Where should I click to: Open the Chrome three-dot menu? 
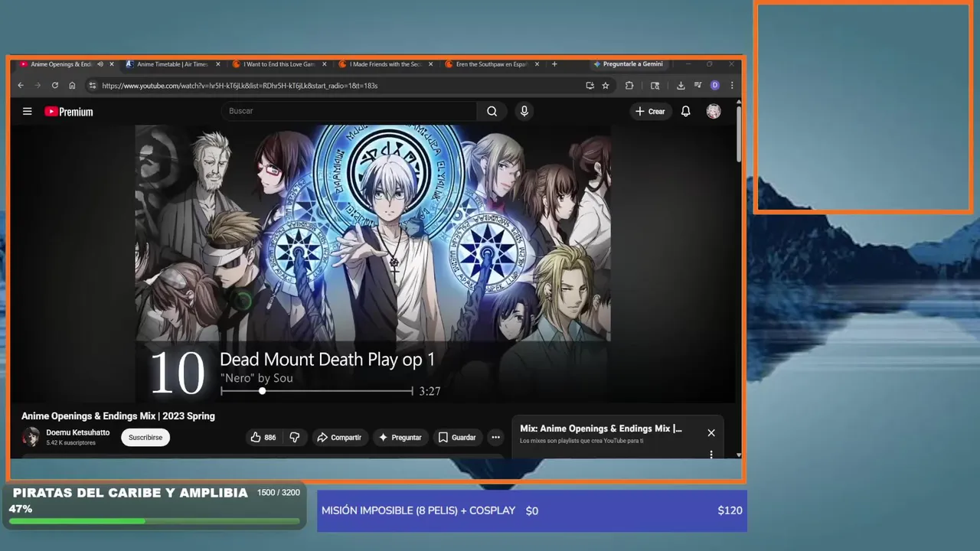point(732,86)
